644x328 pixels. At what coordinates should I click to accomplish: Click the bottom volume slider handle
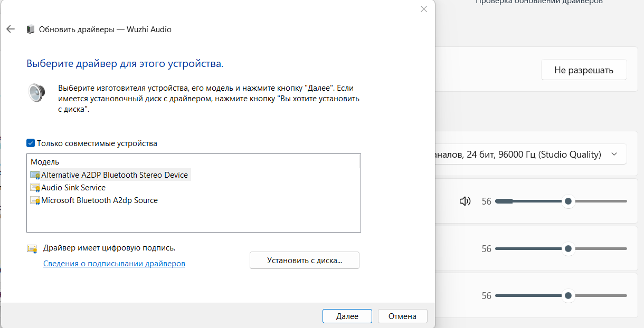click(x=568, y=295)
